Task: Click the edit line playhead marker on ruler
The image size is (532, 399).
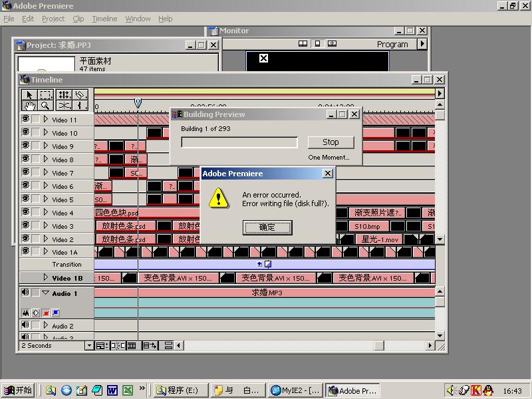Action: pyautogui.click(x=138, y=103)
